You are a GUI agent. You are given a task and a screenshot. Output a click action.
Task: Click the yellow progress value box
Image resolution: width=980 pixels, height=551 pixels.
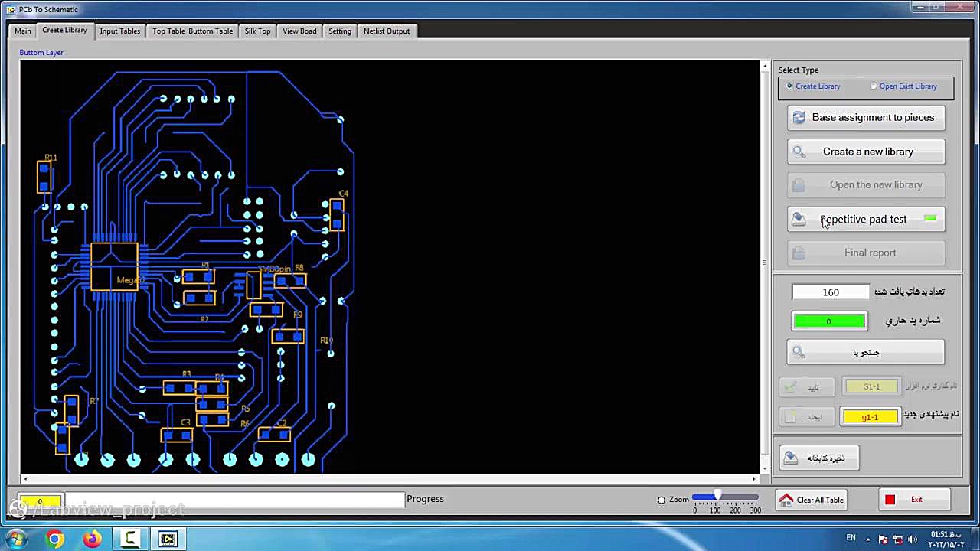click(40, 501)
